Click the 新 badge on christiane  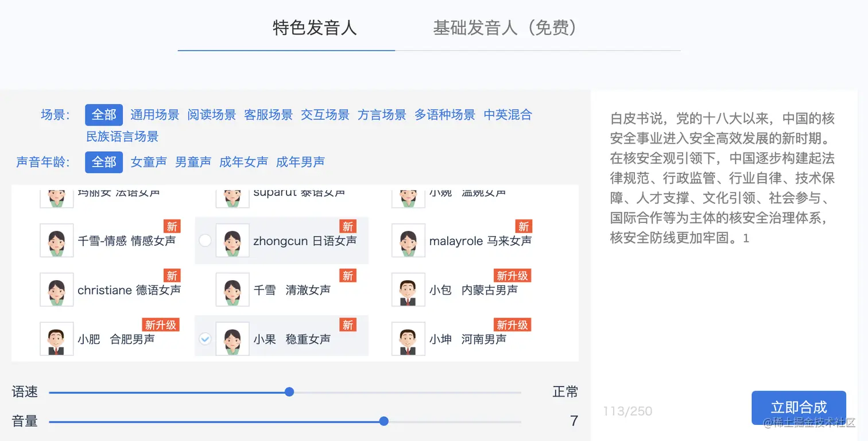[x=172, y=276]
